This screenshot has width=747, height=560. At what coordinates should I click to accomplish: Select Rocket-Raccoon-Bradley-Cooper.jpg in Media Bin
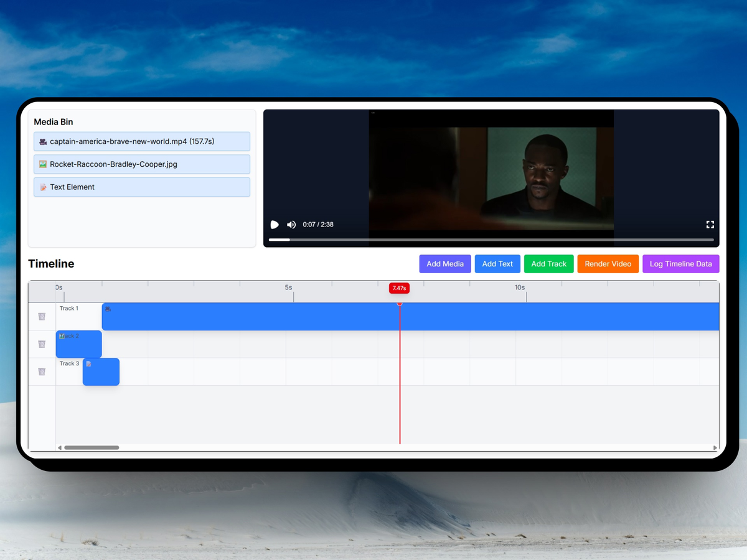pyautogui.click(x=142, y=164)
